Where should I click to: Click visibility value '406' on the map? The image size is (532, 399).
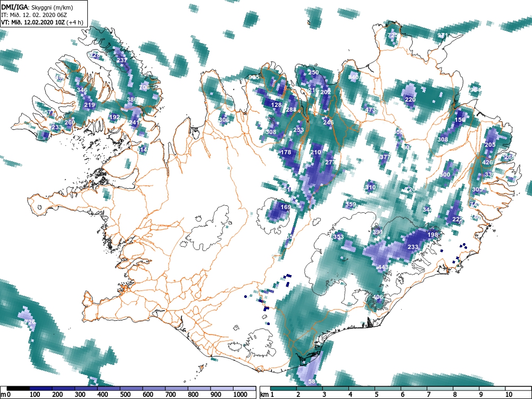click(x=378, y=297)
